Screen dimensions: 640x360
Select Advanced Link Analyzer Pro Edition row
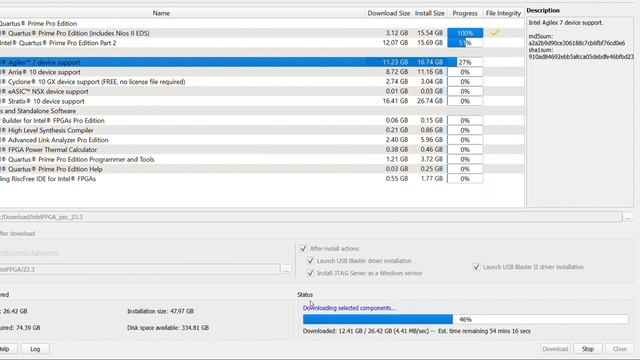261,140
